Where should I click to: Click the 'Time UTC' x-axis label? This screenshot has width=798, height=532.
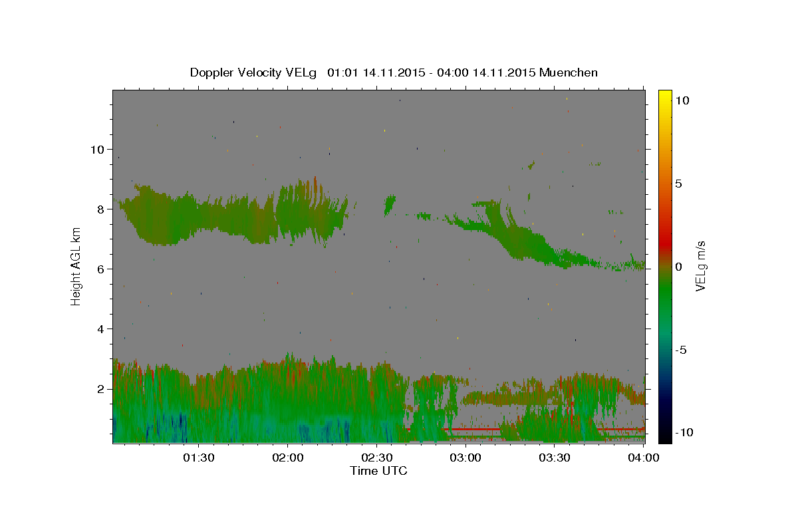pos(379,471)
